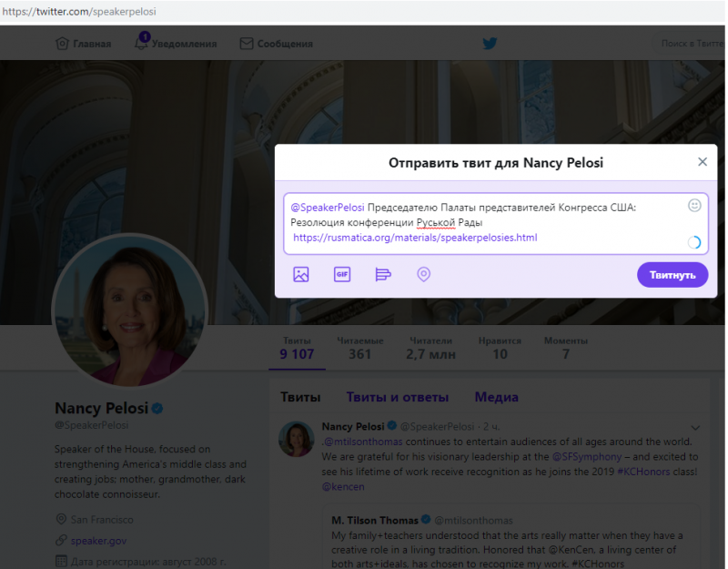Viewport: 728px width, 569px height.
Task: Switch to Медиа tab
Action: coord(496,397)
